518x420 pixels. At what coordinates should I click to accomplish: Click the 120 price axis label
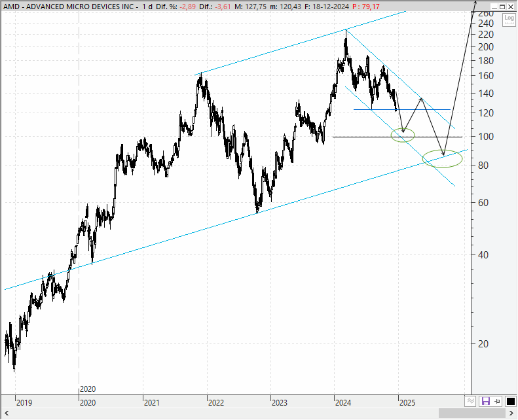click(x=486, y=113)
